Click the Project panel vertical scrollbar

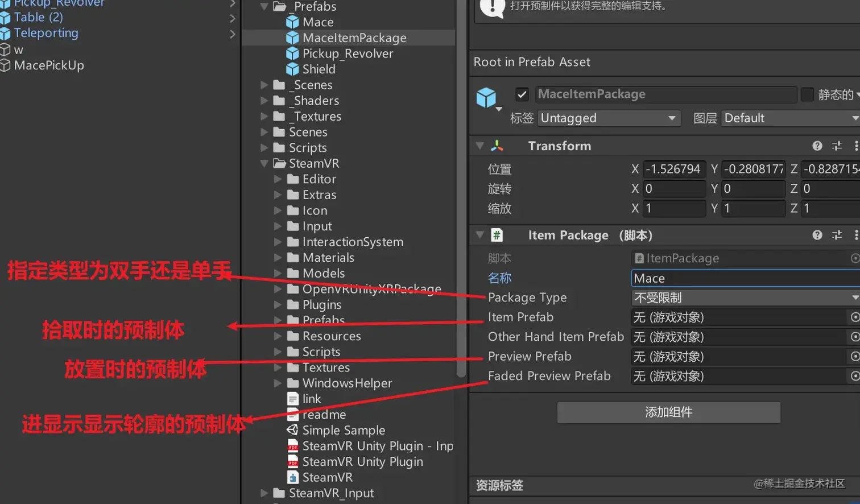[x=461, y=188]
